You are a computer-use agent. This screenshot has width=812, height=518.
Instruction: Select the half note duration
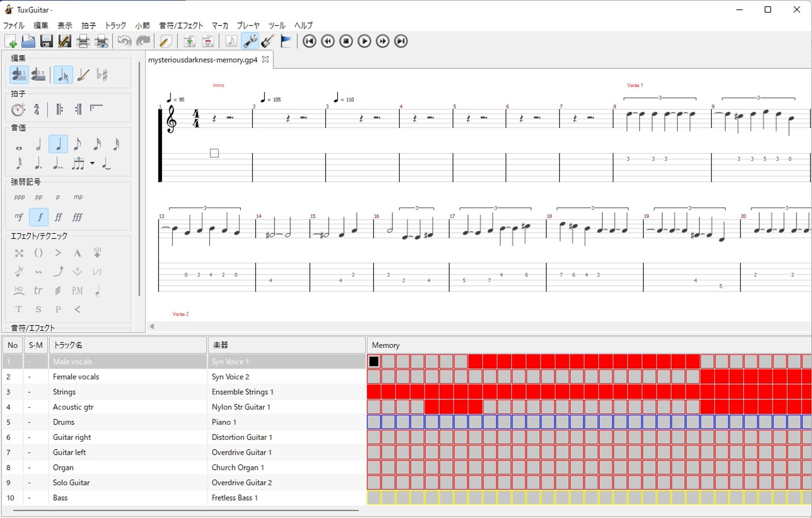coord(39,144)
